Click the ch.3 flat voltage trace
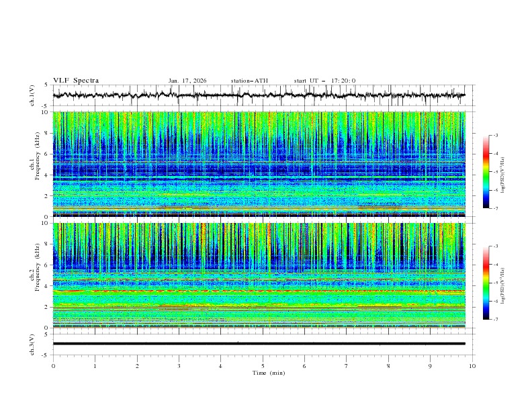Image resolution: width=532 pixels, height=411 pixels. click(x=259, y=344)
